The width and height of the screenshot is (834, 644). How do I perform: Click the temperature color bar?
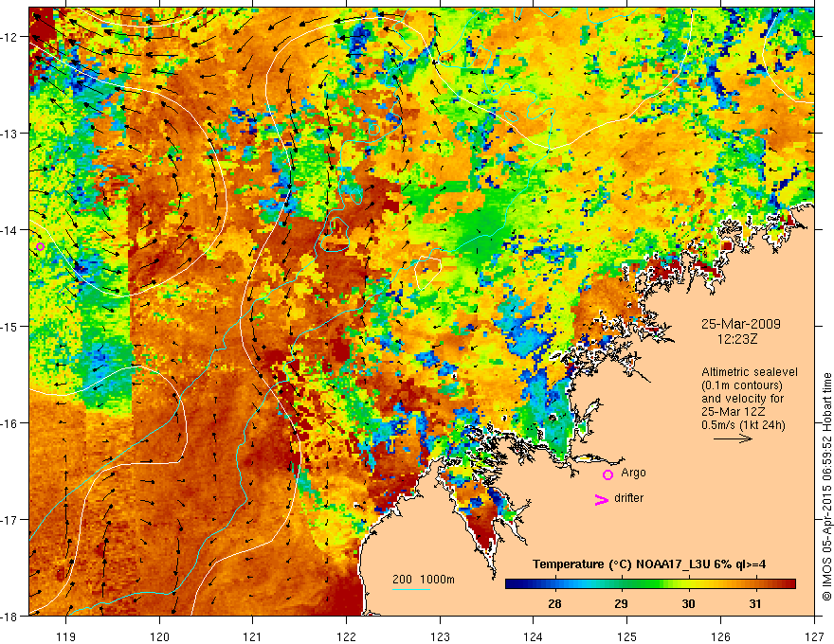[650, 584]
